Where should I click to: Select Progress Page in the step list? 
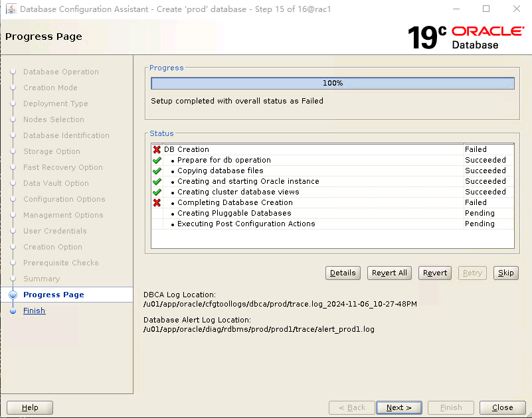(54, 295)
